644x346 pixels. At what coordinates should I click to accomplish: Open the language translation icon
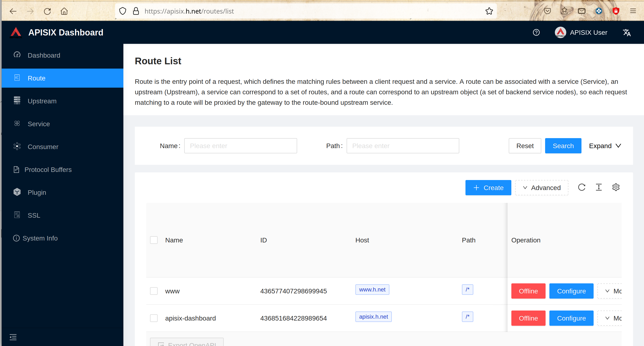(x=626, y=33)
